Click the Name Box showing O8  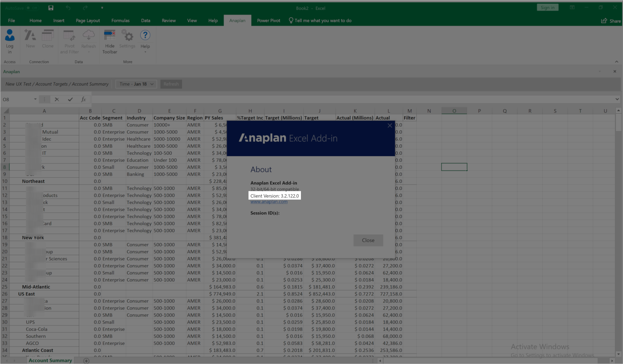point(17,99)
